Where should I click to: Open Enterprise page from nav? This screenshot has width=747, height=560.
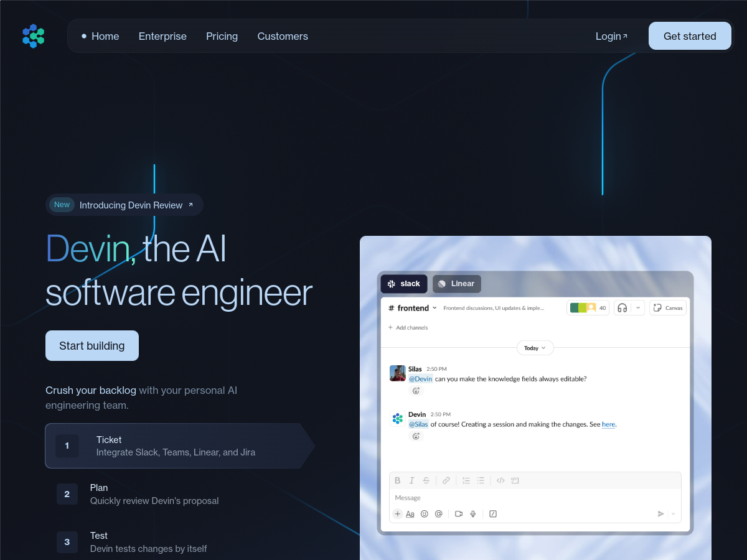162,36
